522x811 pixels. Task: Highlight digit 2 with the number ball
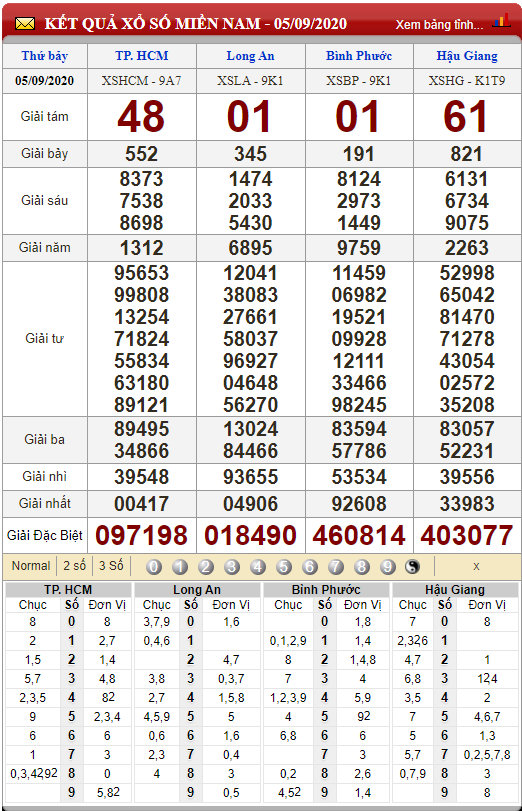coord(206,567)
